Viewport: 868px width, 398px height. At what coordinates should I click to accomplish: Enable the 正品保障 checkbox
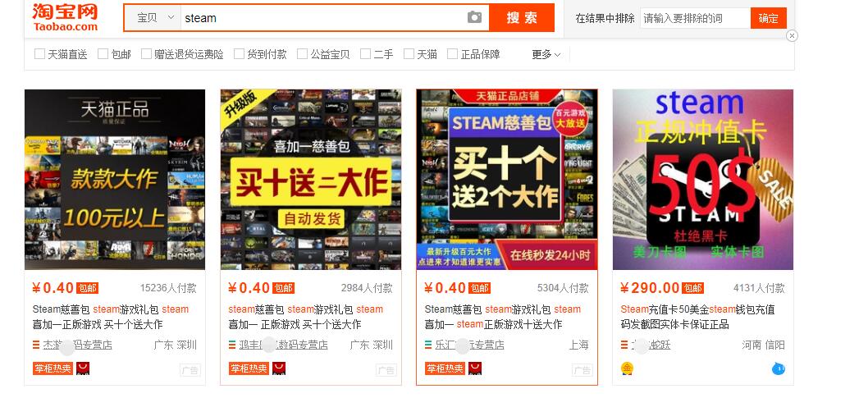tap(452, 53)
